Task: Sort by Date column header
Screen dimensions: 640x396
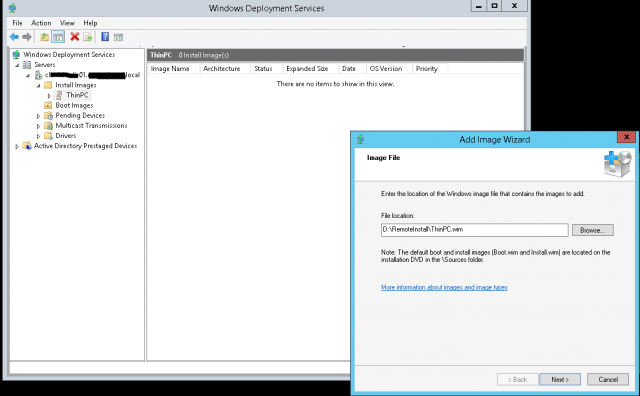Action: [353, 69]
